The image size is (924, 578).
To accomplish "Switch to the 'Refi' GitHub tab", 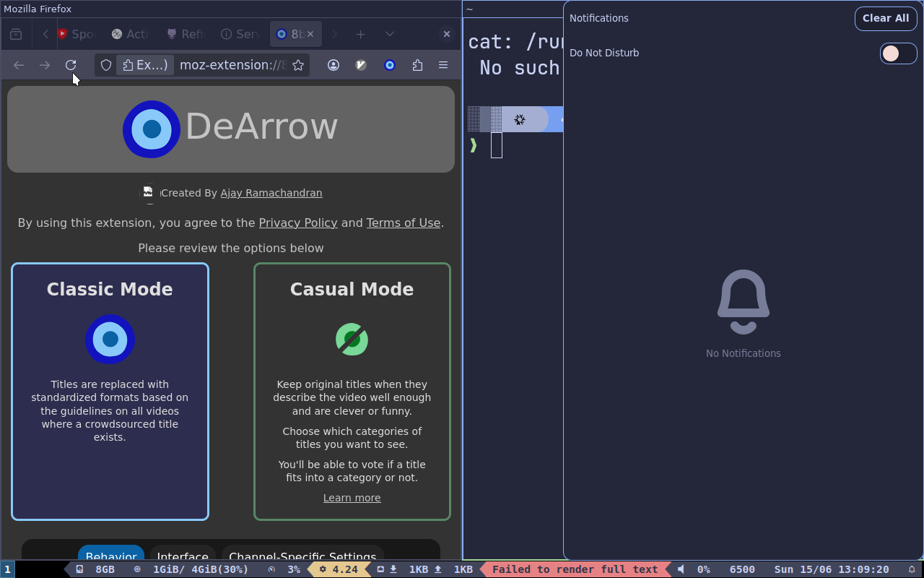I will click(185, 34).
